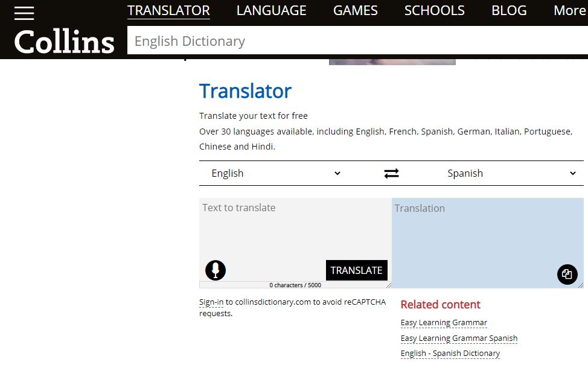Open Easy Learning Grammar Spanish link
588x365 pixels.
[x=459, y=338]
